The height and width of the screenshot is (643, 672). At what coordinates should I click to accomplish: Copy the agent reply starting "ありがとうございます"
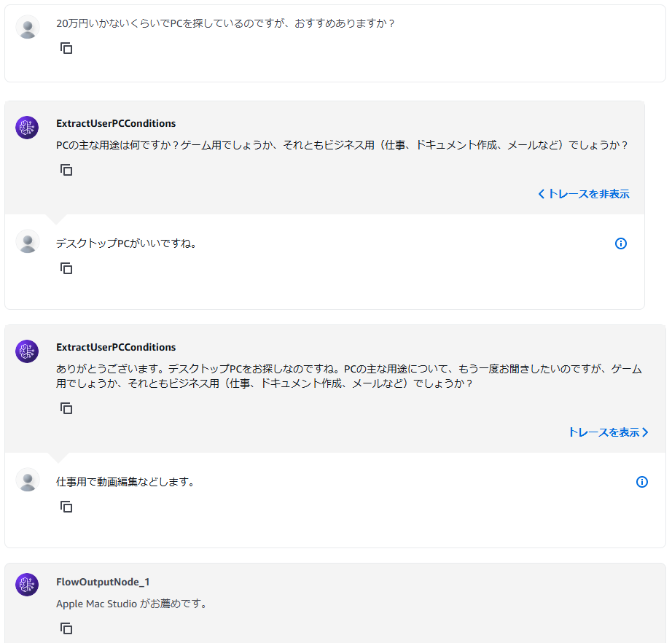coord(66,408)
